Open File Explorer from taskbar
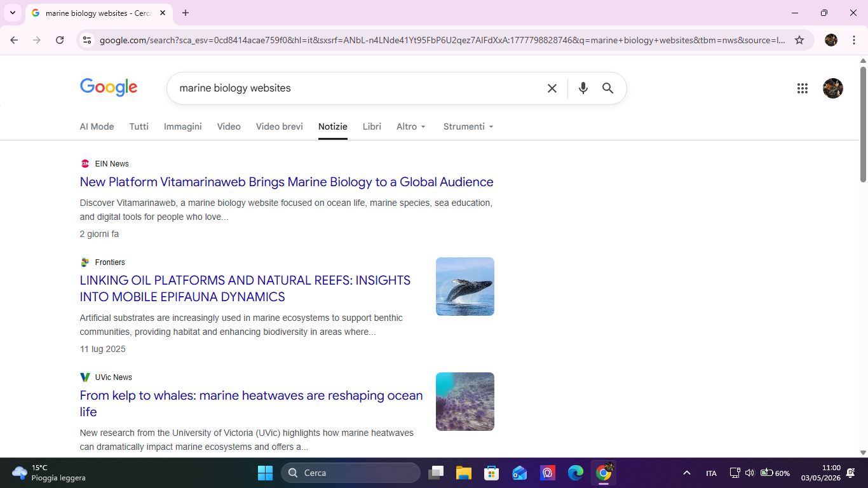868x488 pixels. pos(464,473)
